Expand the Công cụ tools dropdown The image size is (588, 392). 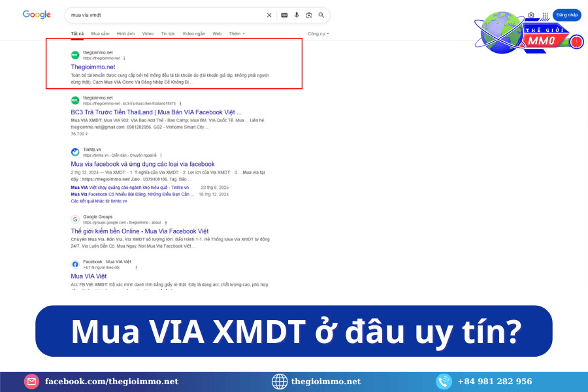coord(318,33)
